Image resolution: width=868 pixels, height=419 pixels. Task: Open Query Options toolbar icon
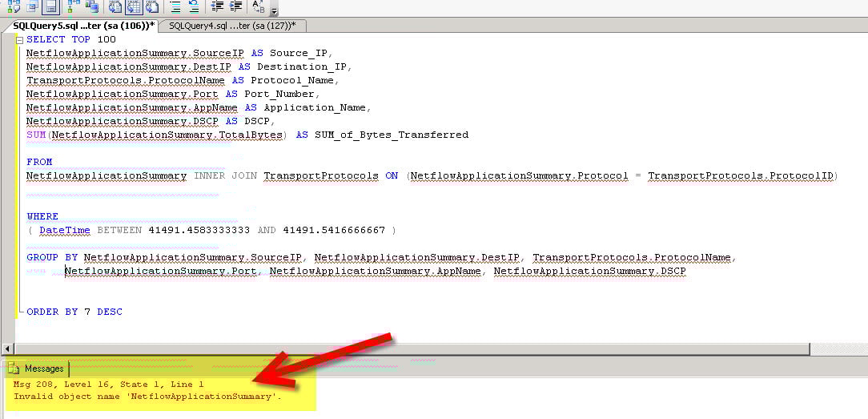coord(33,6)
